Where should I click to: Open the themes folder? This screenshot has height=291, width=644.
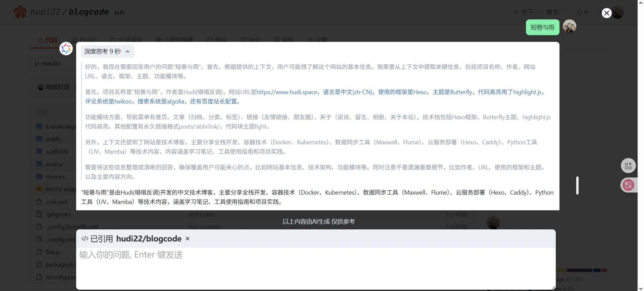(55, 177)
